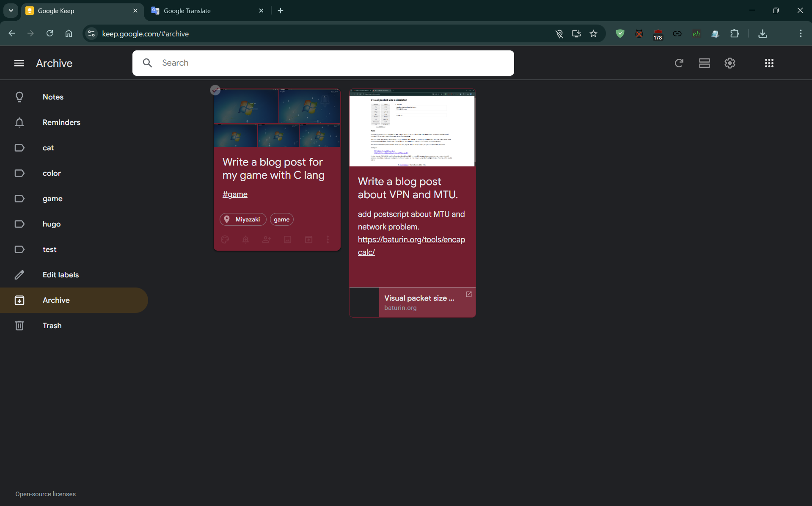Open external link icon on Visual packet preview
The width and height of the screenshot is (812, 506).
tap(469, 294)
